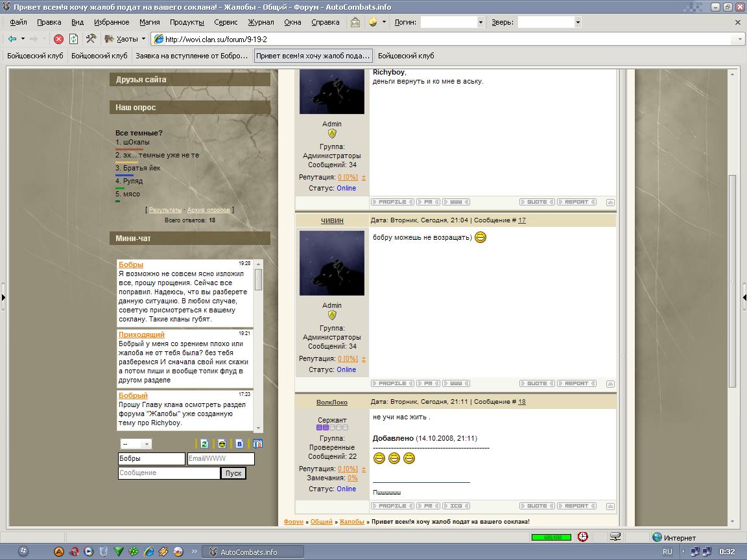The height and width of the screenshot is (560, 747).
Task: Click ± reputation for чивин
Action: 364,359
